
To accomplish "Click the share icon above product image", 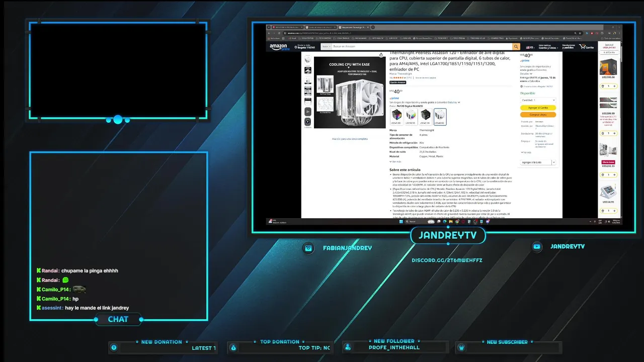I will pos(381,55).
